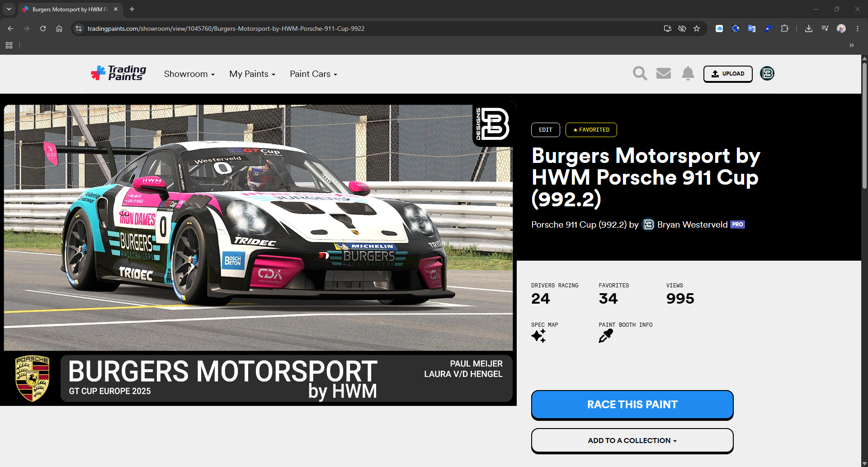Open the apps grid in bookmarks bar
868x467 pixels.
point(9,45)
